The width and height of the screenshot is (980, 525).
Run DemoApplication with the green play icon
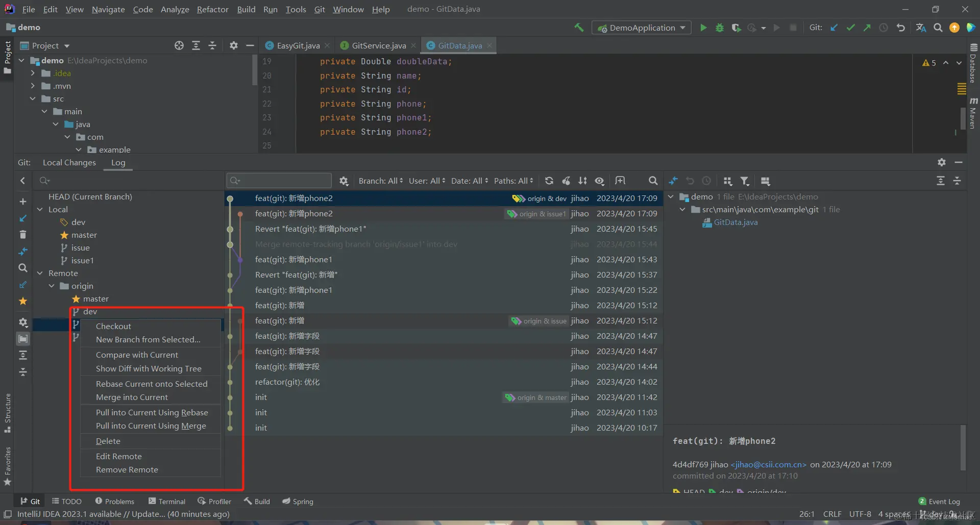[x=703, y=28]
